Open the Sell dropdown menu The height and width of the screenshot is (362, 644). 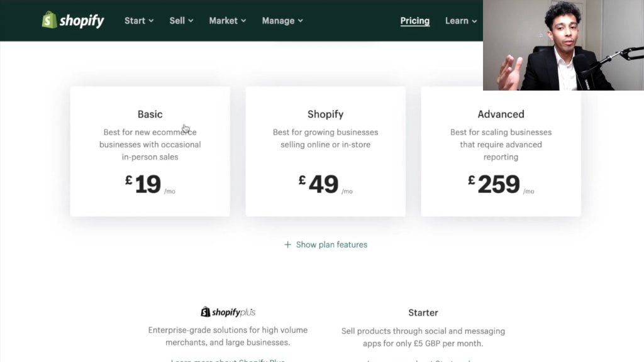181,21
